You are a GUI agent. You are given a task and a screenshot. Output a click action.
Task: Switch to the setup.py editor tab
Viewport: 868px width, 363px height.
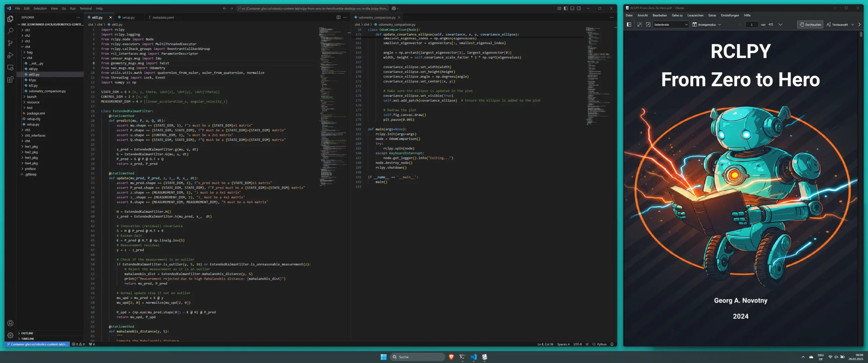pyautogui.click(x=128, y=17)
